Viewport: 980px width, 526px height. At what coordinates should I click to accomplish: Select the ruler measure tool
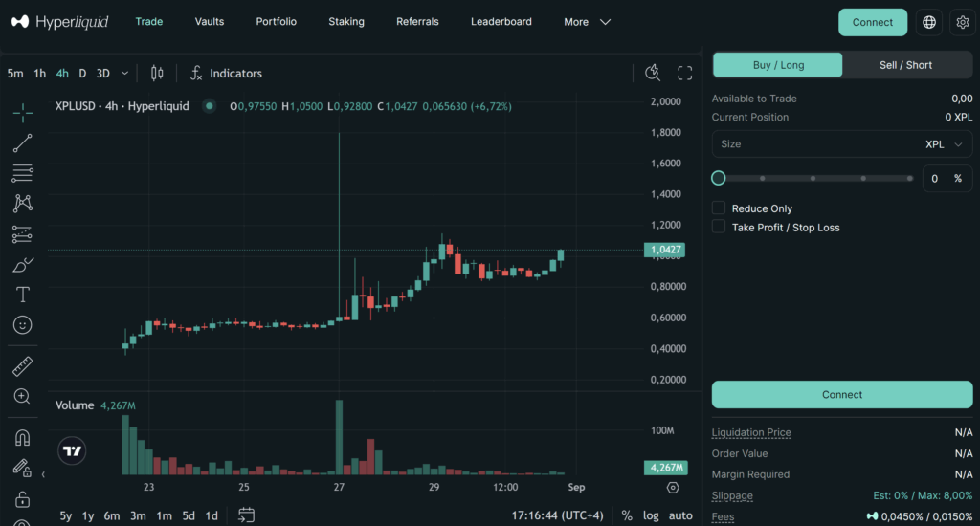point(23,366)
